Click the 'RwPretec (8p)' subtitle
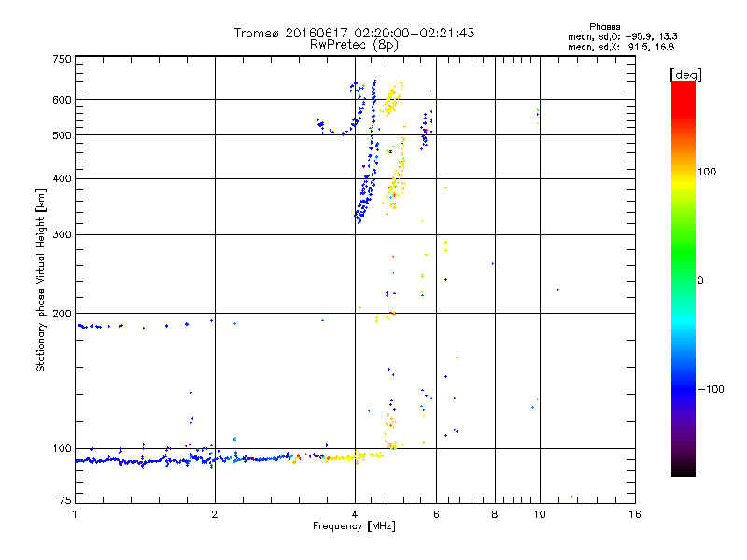Screen dimensions: 747x560 (354, 45)
